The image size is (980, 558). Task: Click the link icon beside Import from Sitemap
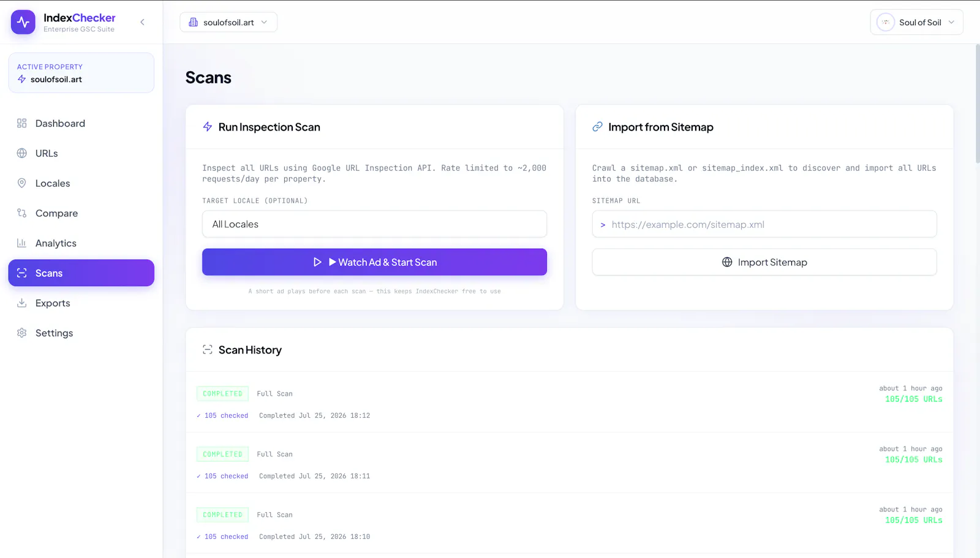click(x=597, y=127)
